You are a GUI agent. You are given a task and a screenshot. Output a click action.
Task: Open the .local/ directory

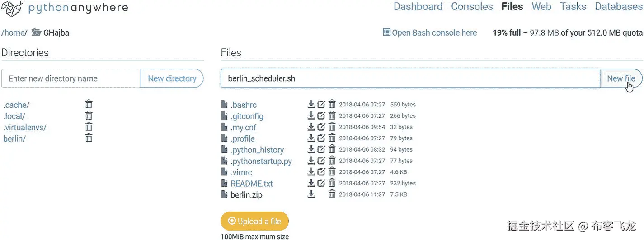pos(14,116)
